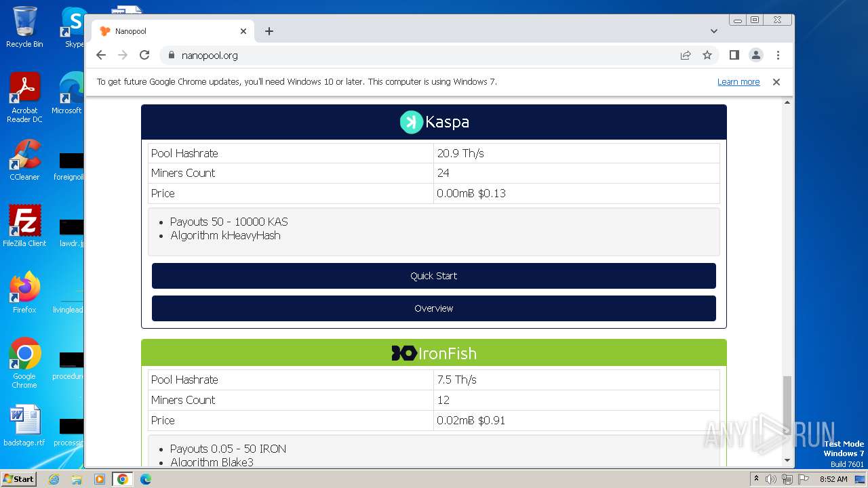Open the Chrome side panel icon
Screen dimensions: 868x488
pos(734,56)
